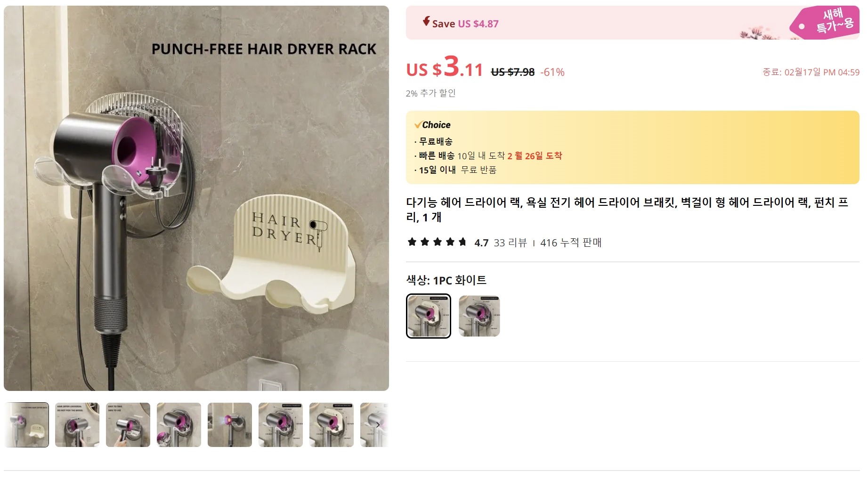View the sixth product thumbnail
Image resolution: width=868 pixels, height=479 pixels.
pos(281,425)
